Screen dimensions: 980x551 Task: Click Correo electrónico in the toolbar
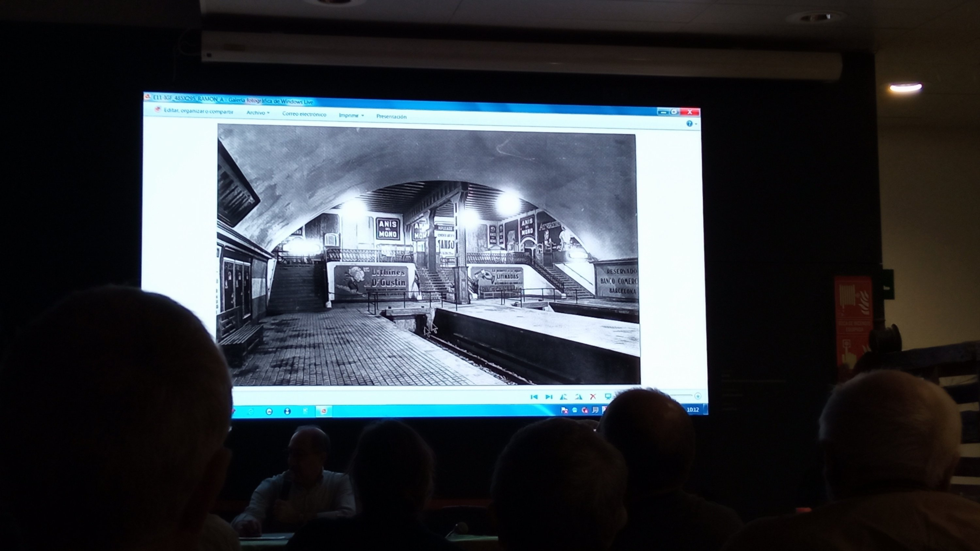(304, 114)
